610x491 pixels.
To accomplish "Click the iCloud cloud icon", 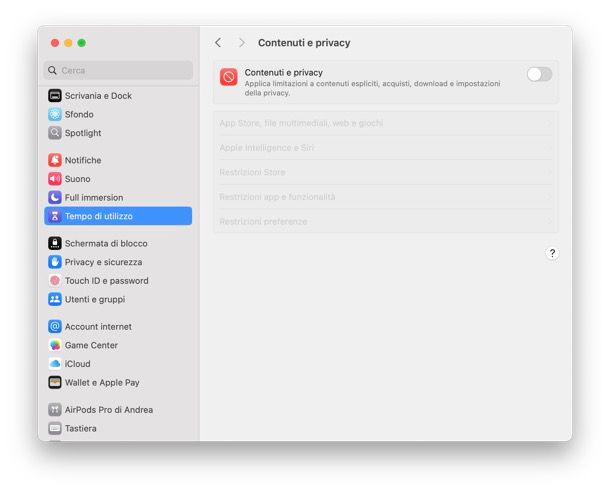I will (x=55, y=364).
